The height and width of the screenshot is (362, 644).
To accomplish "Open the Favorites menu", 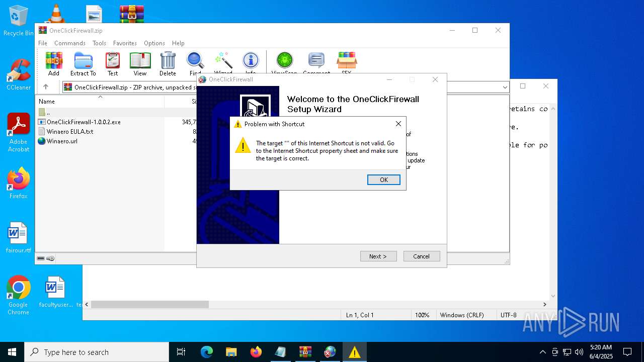I will coord(125,43).
